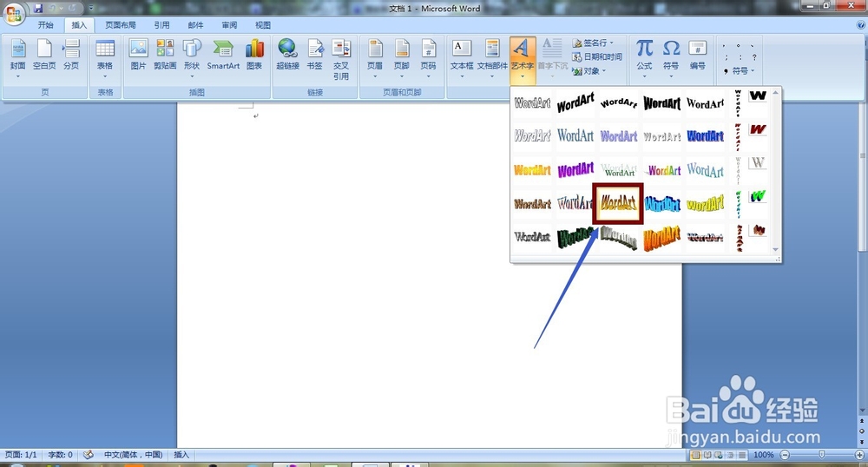Open the shapes (形状) gallery
This screenshot has height=467, width=868.
[192, 58]
